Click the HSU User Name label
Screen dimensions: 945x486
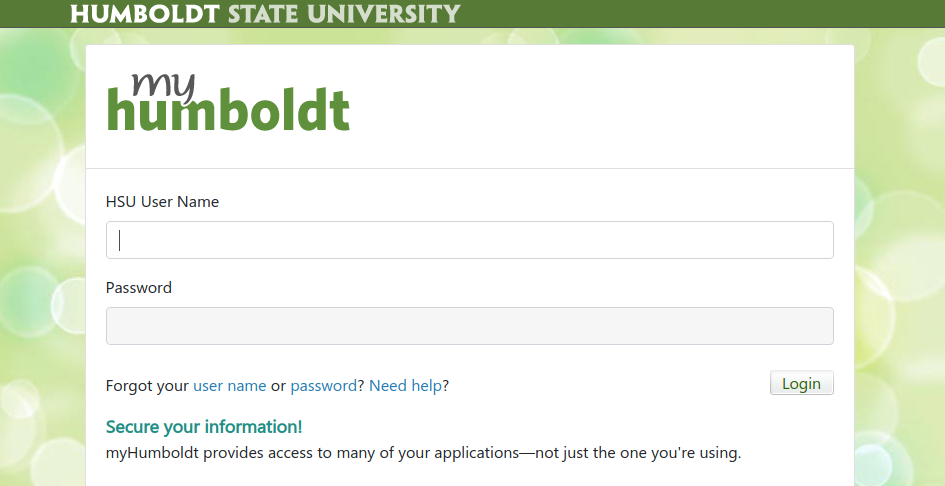click(162, 202)
